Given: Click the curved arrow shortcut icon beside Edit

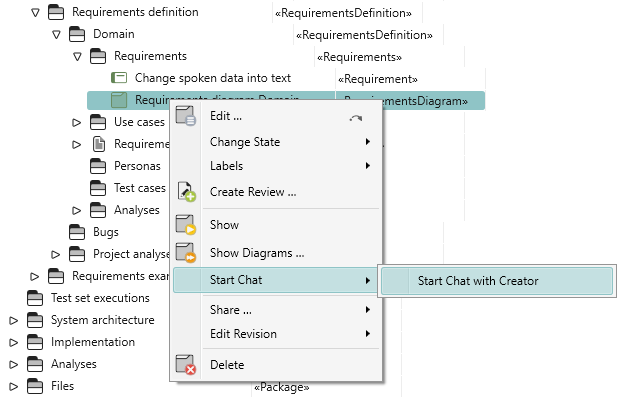Looking at the screenshot, I should pyautogui.click(x=356, y=118).
